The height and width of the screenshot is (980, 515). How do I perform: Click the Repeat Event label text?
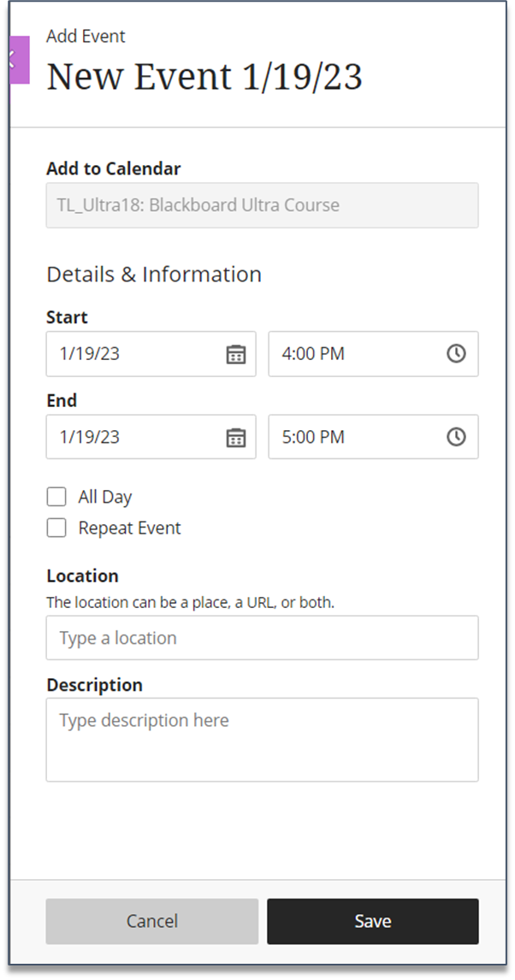coord(129,528)
